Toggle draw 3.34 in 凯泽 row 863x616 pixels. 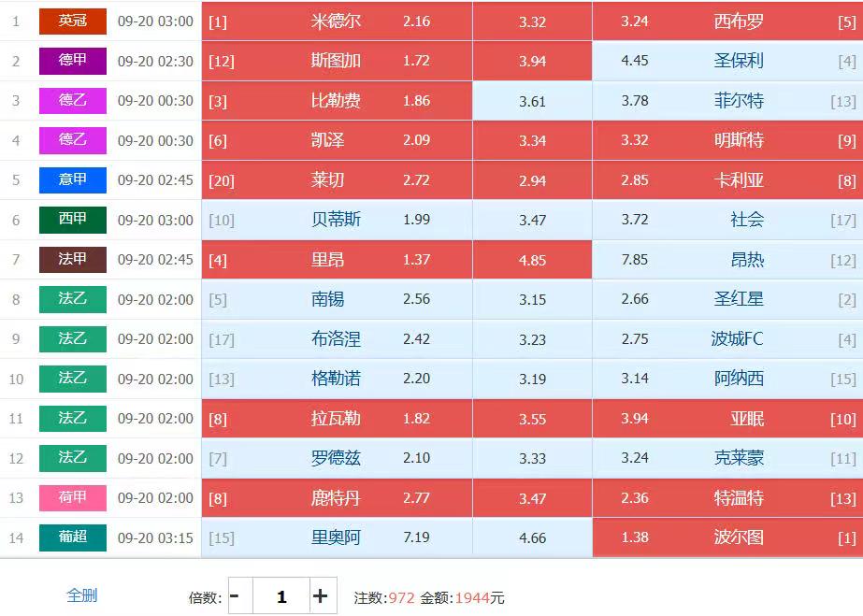tap(532, 140)
